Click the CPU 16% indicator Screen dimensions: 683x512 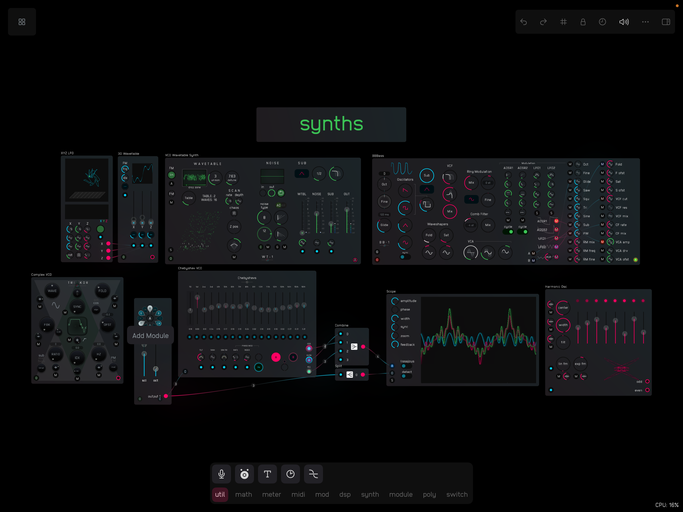coord(667,505)
